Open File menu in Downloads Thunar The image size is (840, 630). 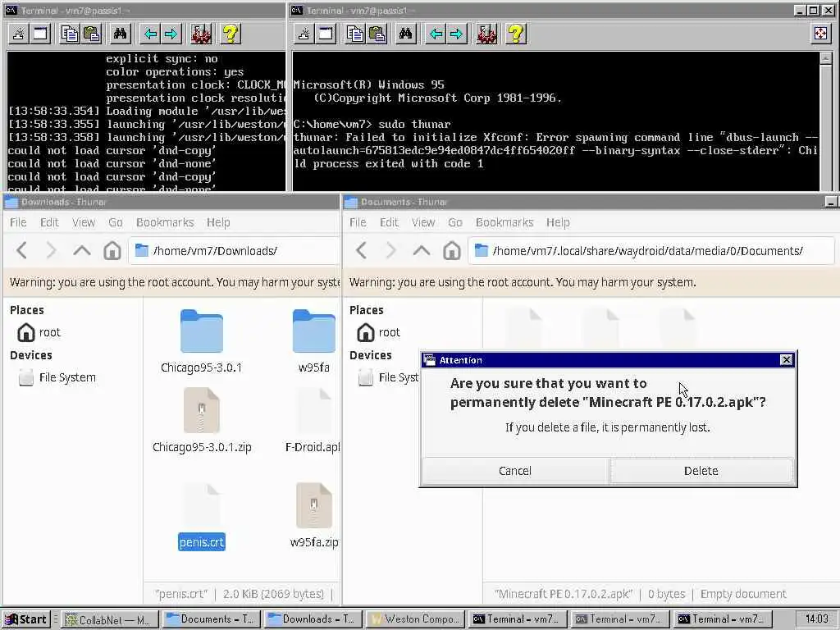point(18,222)
